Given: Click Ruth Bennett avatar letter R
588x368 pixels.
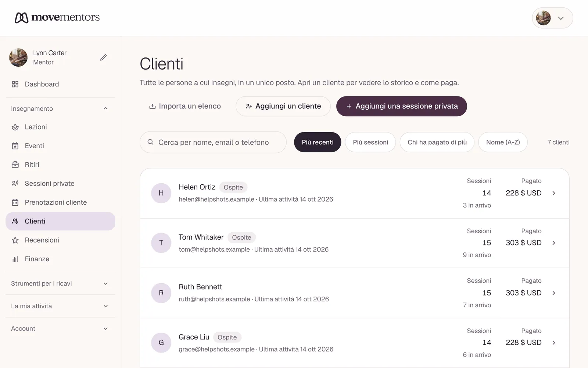Looking at the screenshot, I should pos(161,293).
